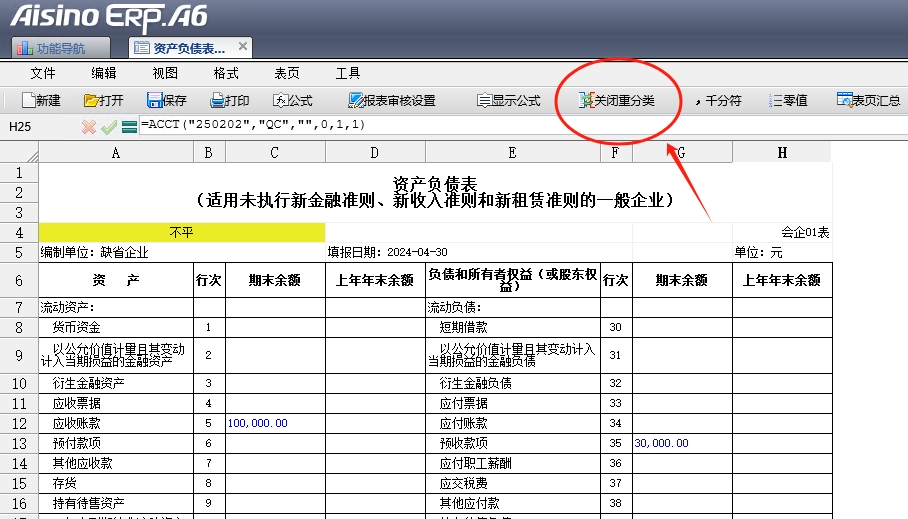Image resolution: width=908 pixels, height=519 pixels.
Task: Open the 格式 menu
Action: click(x=226, y=73)
